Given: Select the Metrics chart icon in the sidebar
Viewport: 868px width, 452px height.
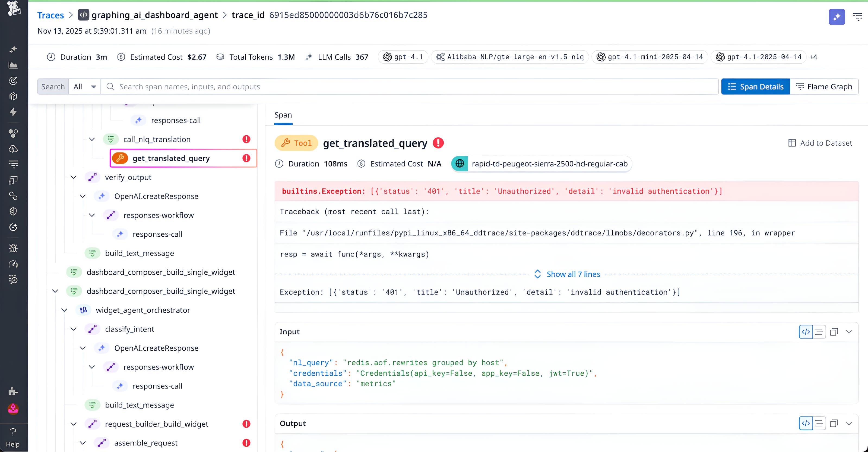Looking at the screenshot, I should pos(14,65).
